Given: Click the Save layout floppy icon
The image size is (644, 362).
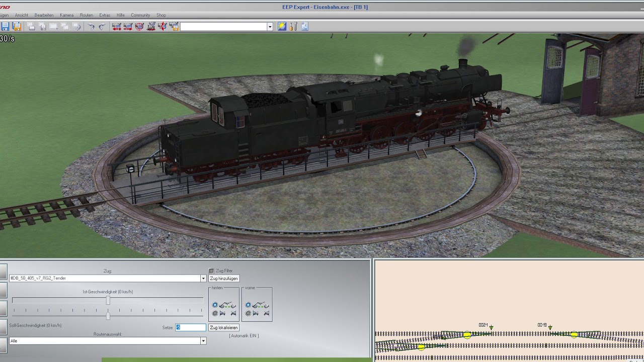Looking at the screenshot, I should pos(5,26).
